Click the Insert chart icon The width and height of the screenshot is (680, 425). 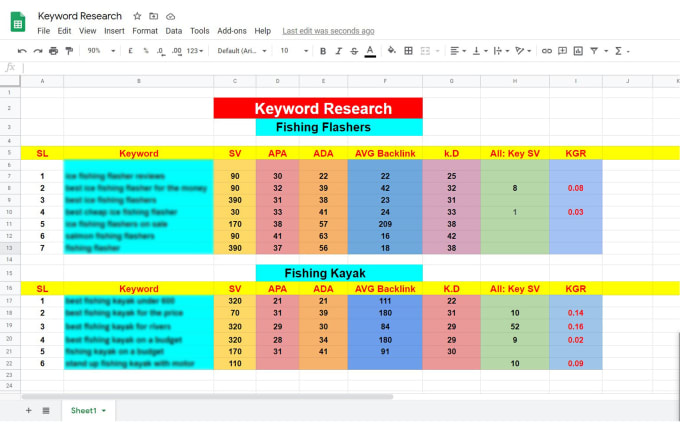click(x=578, y=51)
